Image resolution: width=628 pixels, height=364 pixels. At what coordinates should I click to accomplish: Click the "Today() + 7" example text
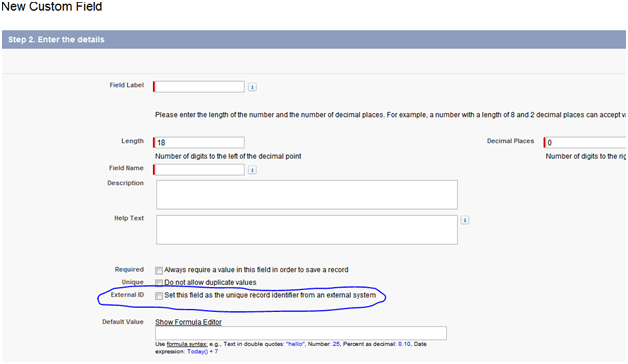click(x=203, y=352)
